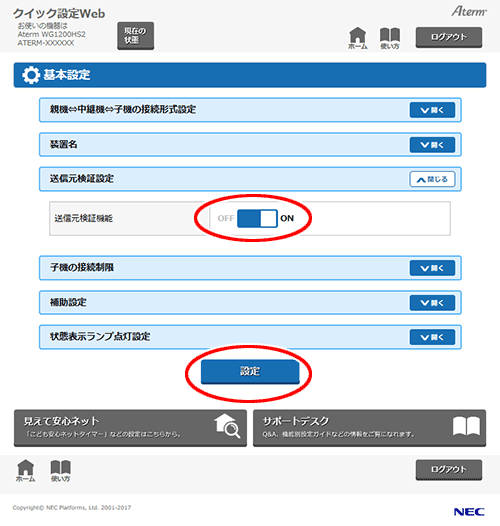Expand the 補助設定 section

click(x=432, y=303)
